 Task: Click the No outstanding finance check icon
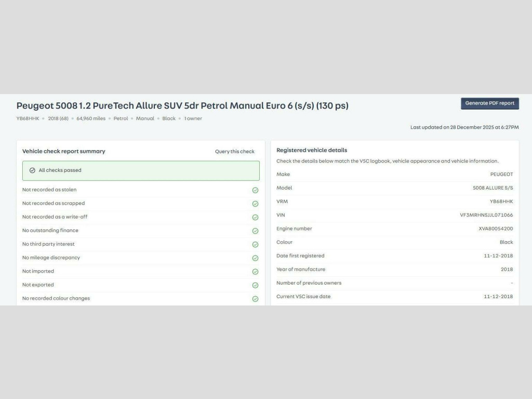tap(255, 231)
